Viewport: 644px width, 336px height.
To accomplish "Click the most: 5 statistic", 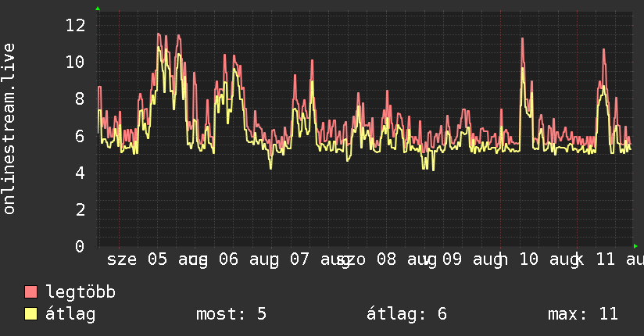I will point(231,314).
